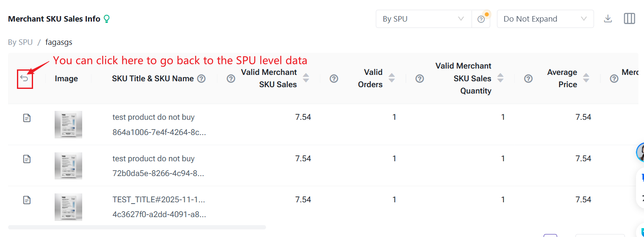Sort by Average Price column
The height and width of the screenshot is (237, 644).
click(586, 78)
